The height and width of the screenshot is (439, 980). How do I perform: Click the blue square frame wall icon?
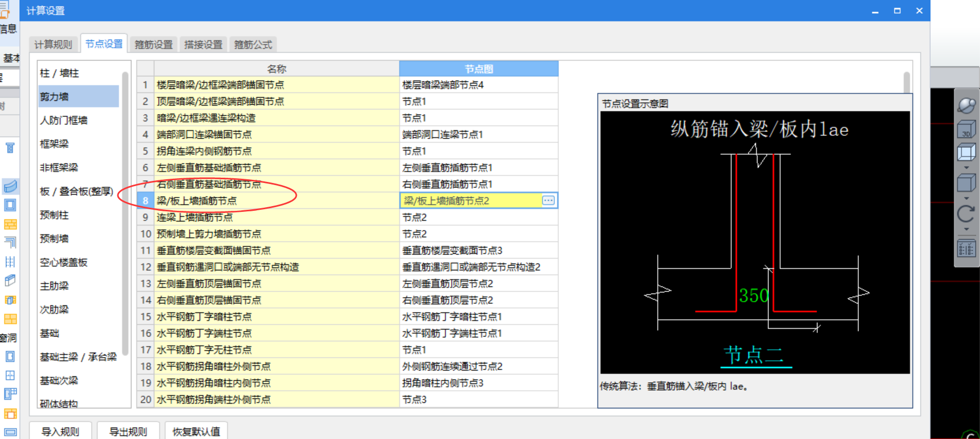click(x=10, y=205)
